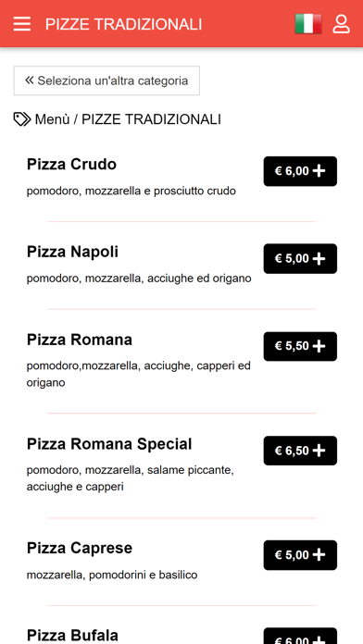Open the Pizza Bufala item title
Viewport: 363px width, 644px height.
coord(72,636)
